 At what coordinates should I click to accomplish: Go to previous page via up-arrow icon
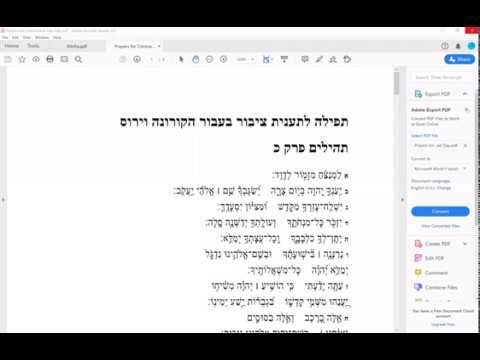tap(123, 60)
